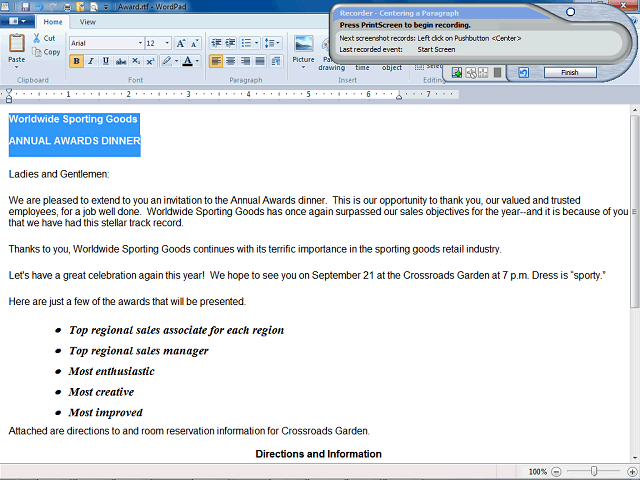This screenshot has height=480, width=640.
Task: Click the Recorder undo arrow icon
Action: point(523,73)
